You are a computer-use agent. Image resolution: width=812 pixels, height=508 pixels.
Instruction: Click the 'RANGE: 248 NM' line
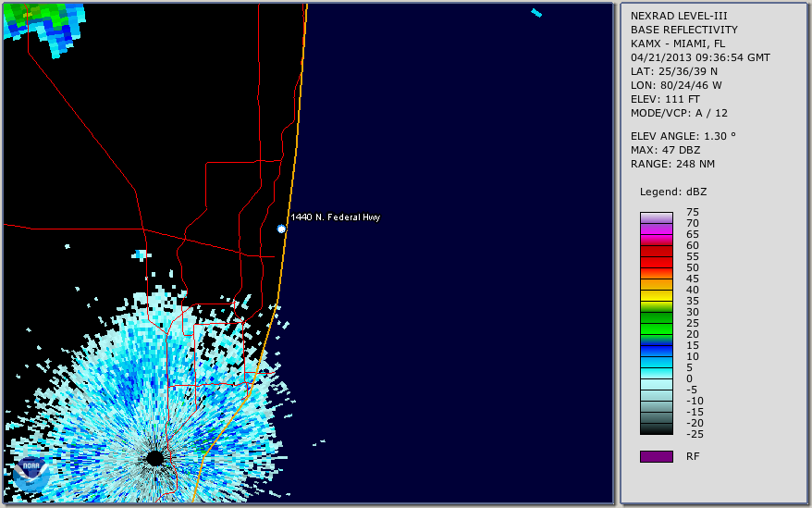point(672,165)
